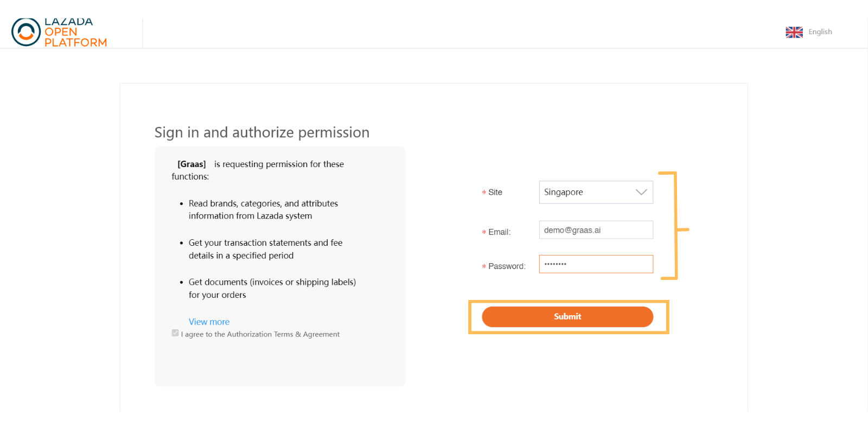868x434 pixels.
Task: Open the Singapore site combo box
Action: (x=596, y=192)
